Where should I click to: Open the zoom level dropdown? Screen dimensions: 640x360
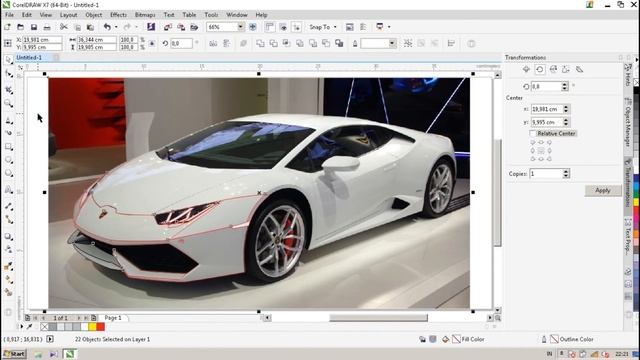(x=240, y=27)
